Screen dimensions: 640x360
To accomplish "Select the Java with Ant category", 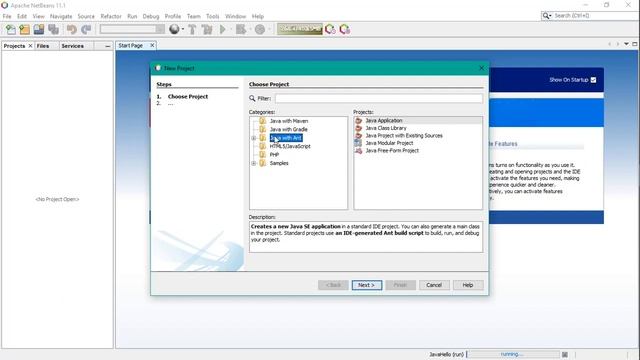I will pyautogui.click(x=286, y=138).
